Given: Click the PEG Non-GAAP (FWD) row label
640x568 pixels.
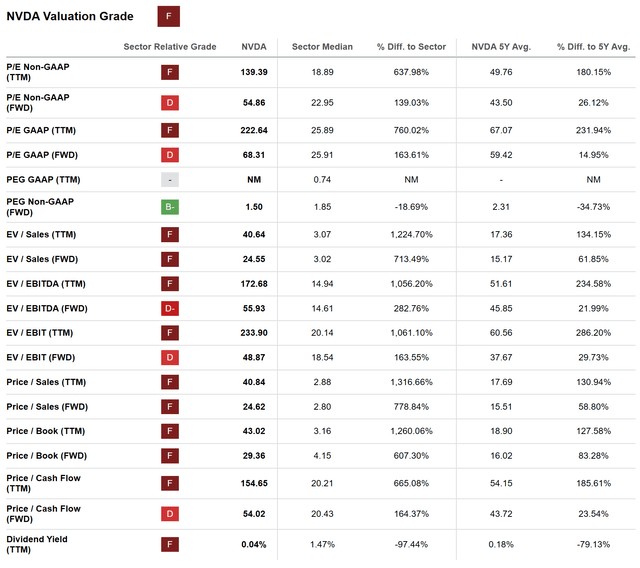Looking at the screenshot, I should pos(39,206).
